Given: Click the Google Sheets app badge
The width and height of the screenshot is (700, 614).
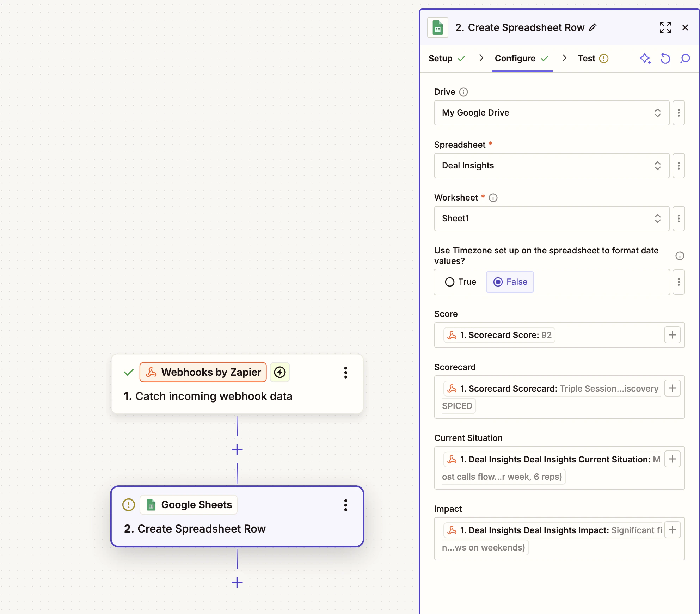Looking at the screenshot, I should point(189,505).
